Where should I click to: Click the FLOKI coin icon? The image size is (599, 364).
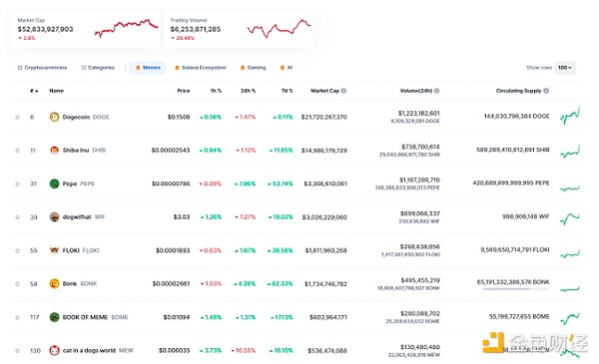[54, 250]
